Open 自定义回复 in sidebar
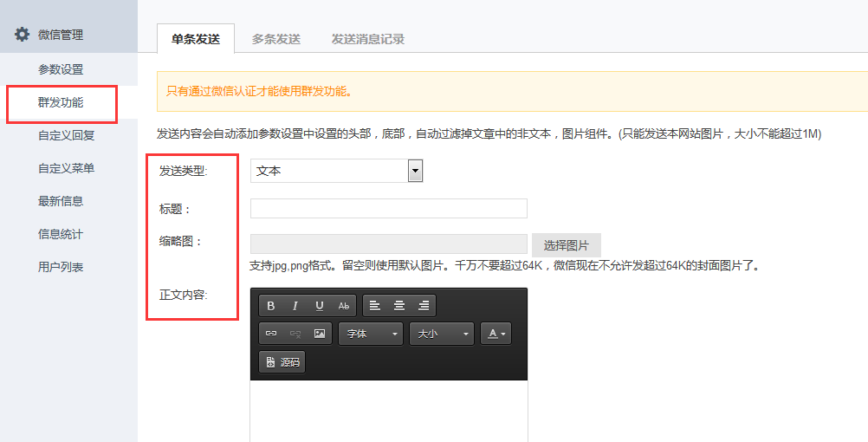The width and height of the screenshot is (868, 442). [x=68, y=135]
